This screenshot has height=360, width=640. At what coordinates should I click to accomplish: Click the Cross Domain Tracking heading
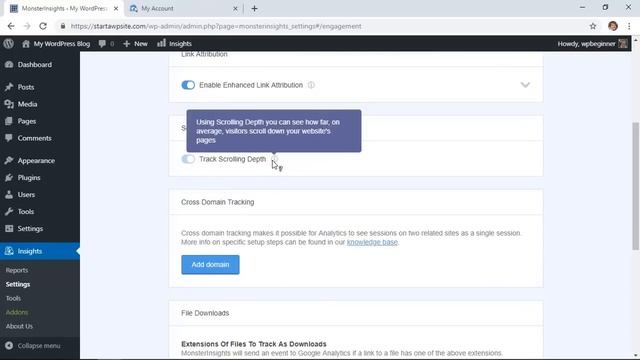218,202
